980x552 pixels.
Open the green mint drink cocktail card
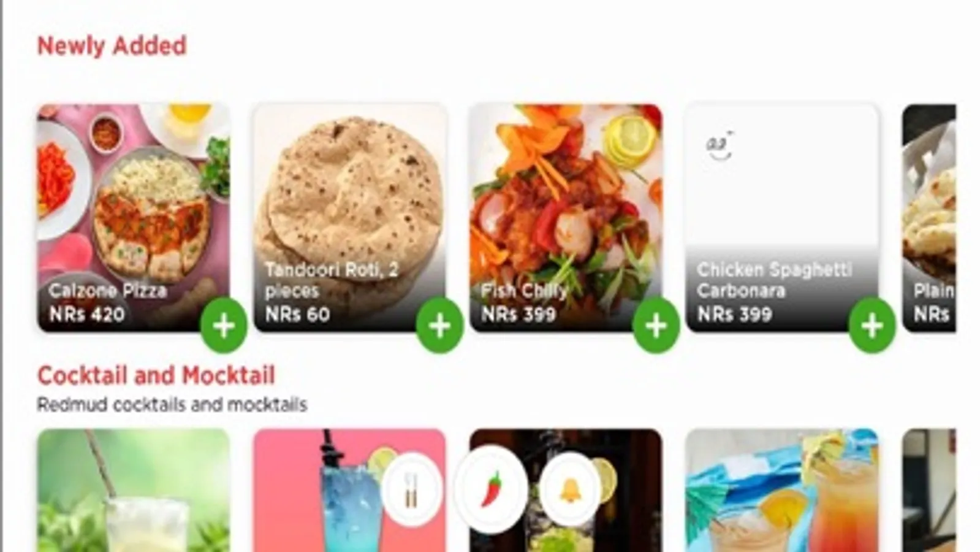coord(134,490)
